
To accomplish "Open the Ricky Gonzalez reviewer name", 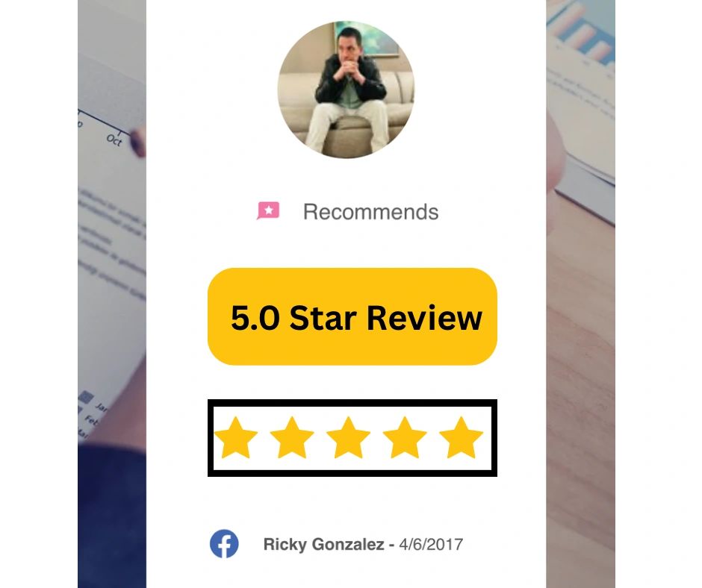I will (323, 544).
